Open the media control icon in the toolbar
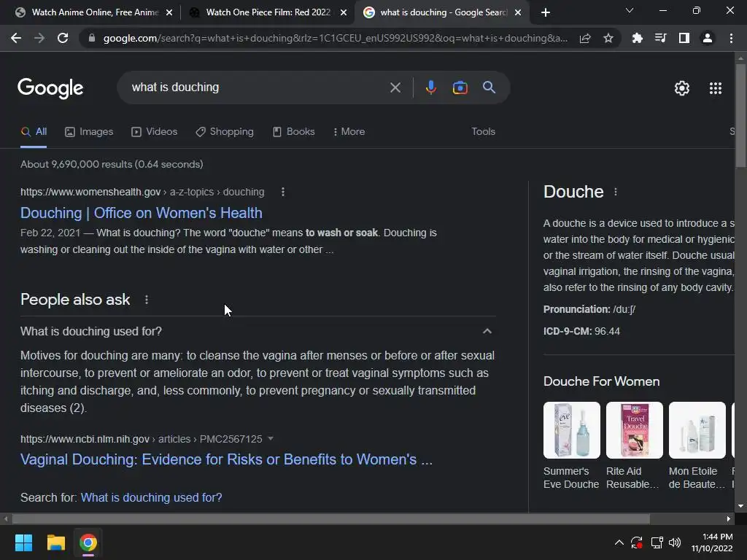747x560 pixels. point(660,38)
